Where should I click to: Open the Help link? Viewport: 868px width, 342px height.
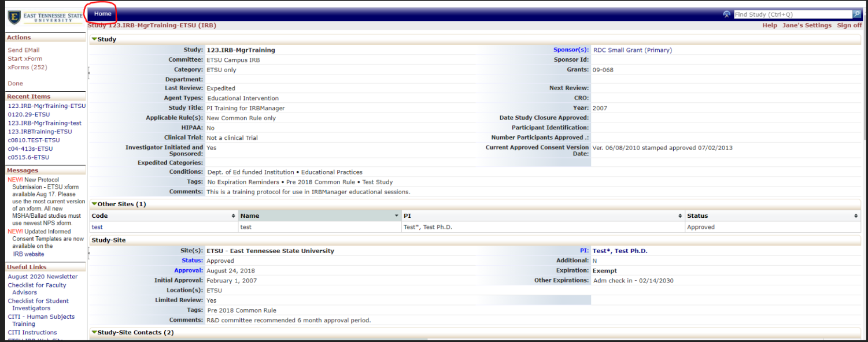pos(769,25)
